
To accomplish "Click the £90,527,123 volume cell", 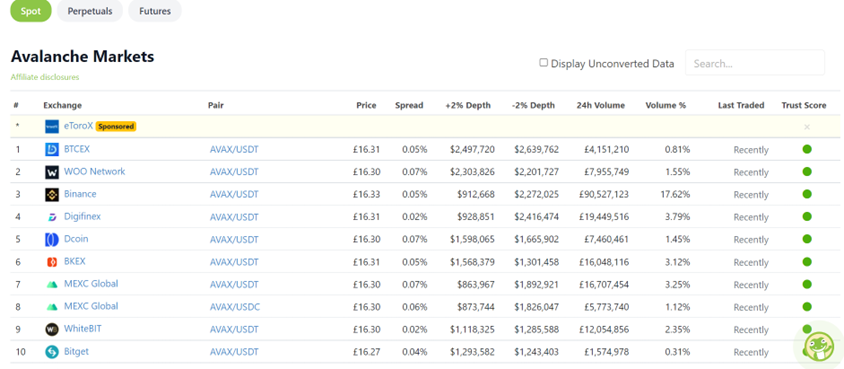I will pyautogui.click(x=603, y=194).
